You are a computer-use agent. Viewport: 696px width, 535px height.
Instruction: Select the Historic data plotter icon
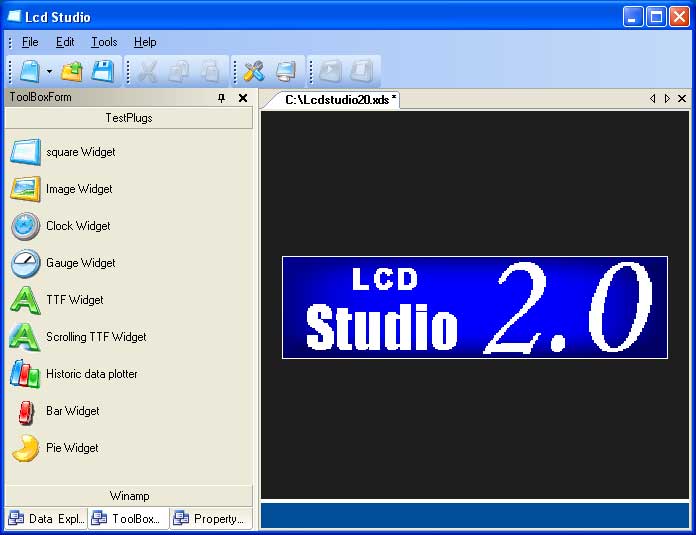click(26, 374)
